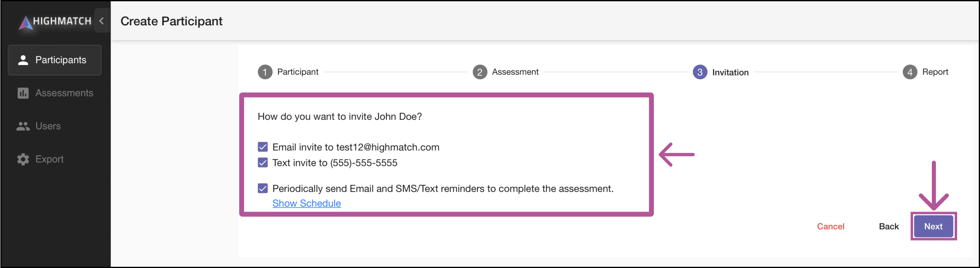Click the Export gear icon
This screenshot has height=268, width=980.
[23, 159]
